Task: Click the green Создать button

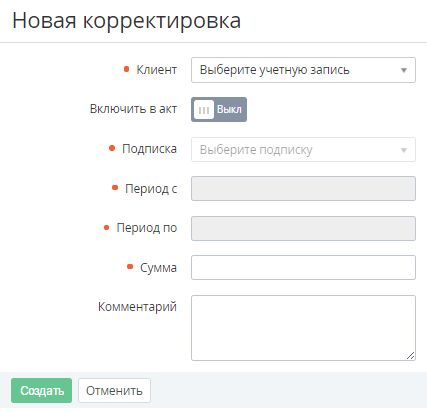Action: 41,390
